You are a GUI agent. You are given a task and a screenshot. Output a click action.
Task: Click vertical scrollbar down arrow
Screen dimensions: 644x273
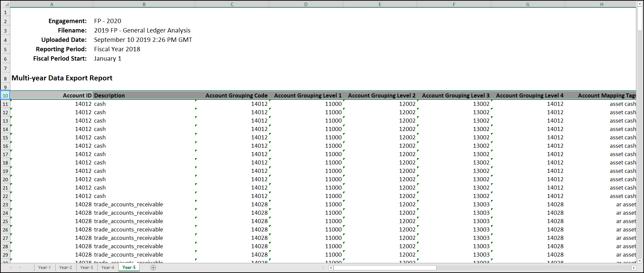tap(640, 261)
